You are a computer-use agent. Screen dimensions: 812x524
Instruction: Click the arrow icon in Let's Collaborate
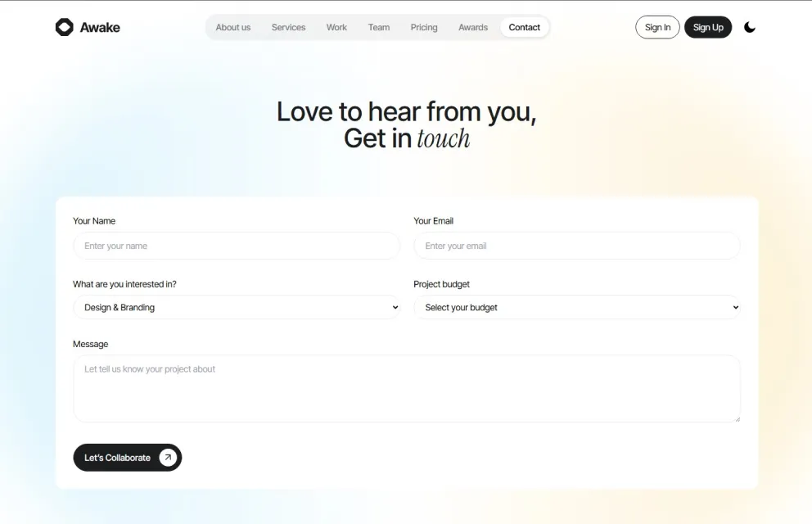pos(168,457)
